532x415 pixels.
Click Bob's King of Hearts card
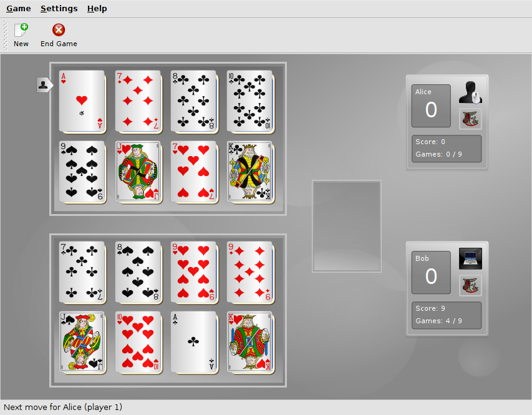250,343
